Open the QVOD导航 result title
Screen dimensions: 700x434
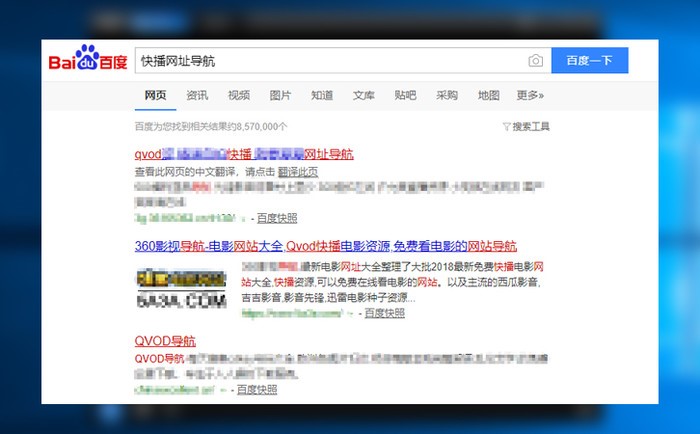pyautogui.click(x=165, y=341)
